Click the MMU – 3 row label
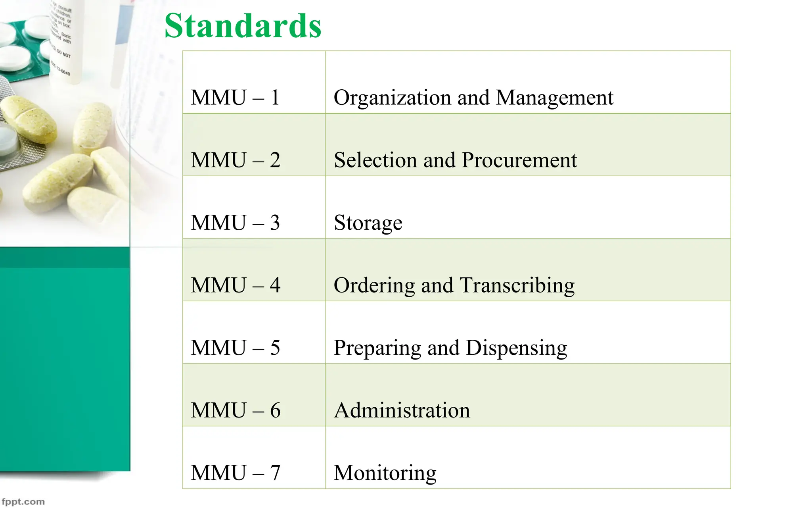 [236, 223]
